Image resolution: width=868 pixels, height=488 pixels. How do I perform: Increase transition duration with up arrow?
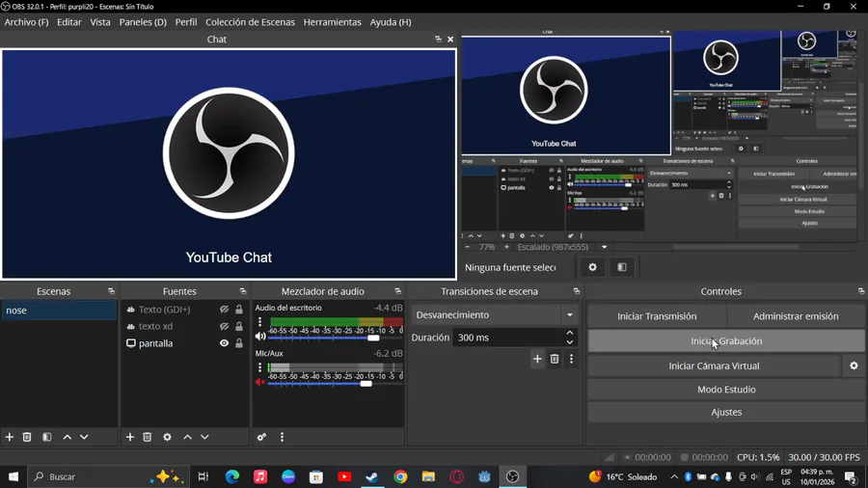[x=570, y=333]
